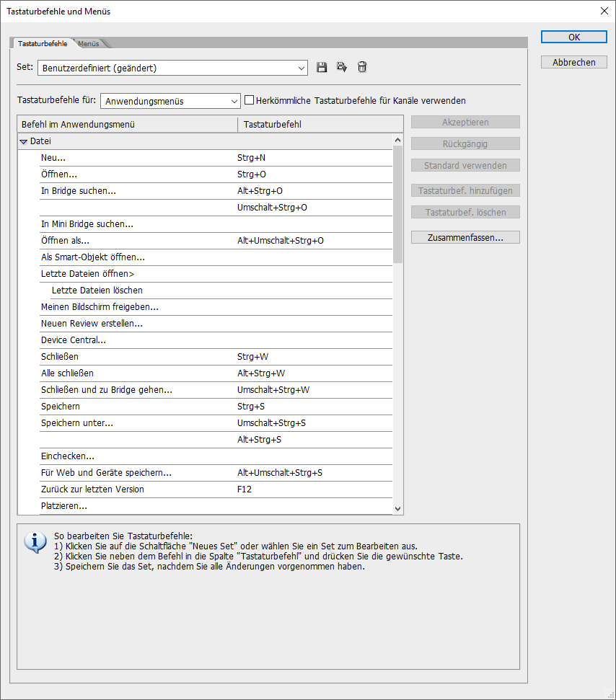The width and height of the screenshot is (616, 700).
Task: Select the Öffnen command row
Action: click(x=59, y=174)
